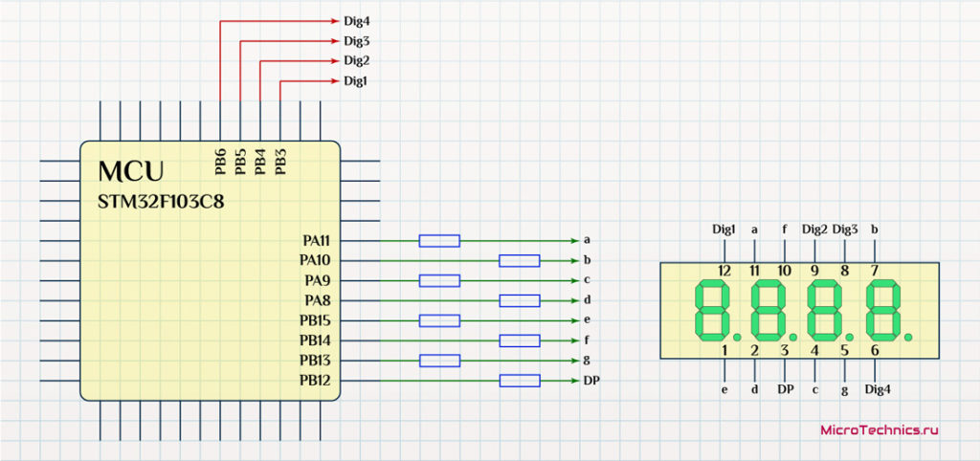Click Dig2 label at red arrow end
Viewport: 980px width, 461px height.
(x=357, y=61)
